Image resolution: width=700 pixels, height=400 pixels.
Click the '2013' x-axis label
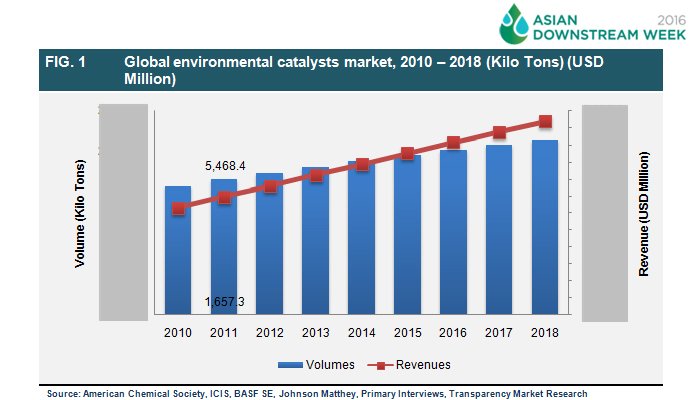[316, 333]
